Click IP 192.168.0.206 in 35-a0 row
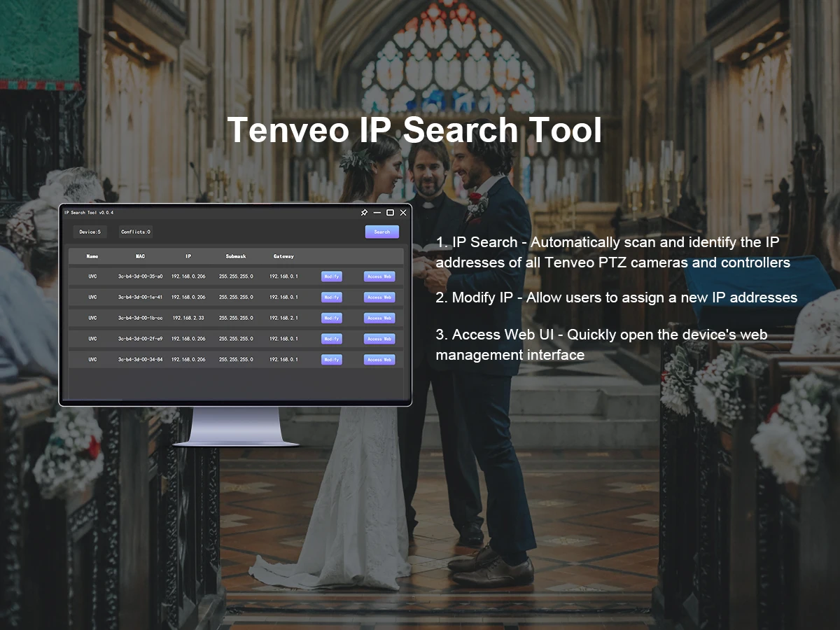 (188, 276)
